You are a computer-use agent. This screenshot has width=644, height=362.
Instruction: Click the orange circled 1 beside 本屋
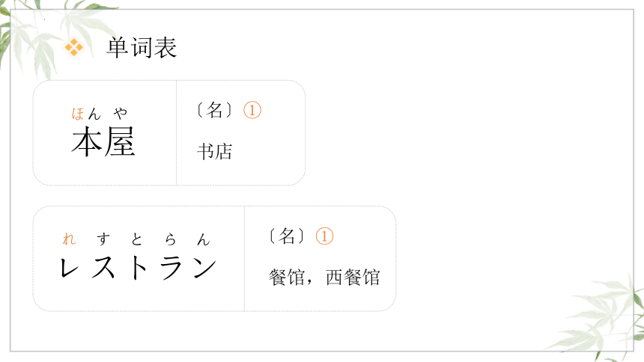[x=252, y=110]
